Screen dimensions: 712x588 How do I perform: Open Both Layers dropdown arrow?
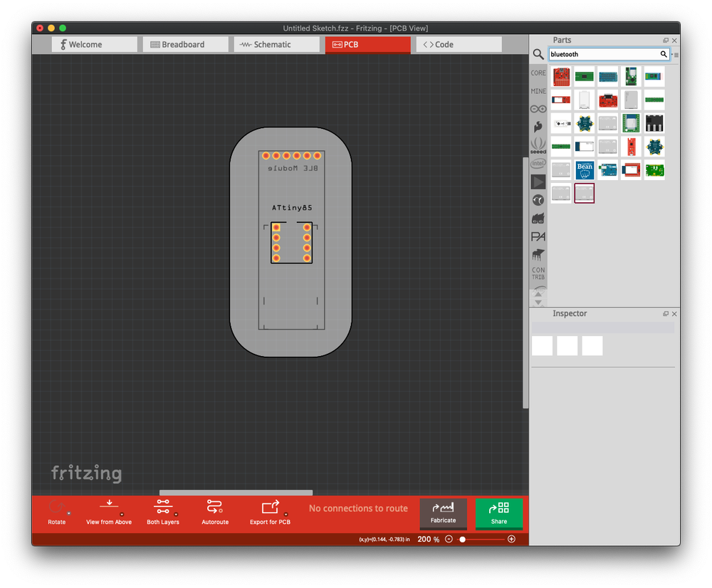pyautogui.click(x=176, y=515)
